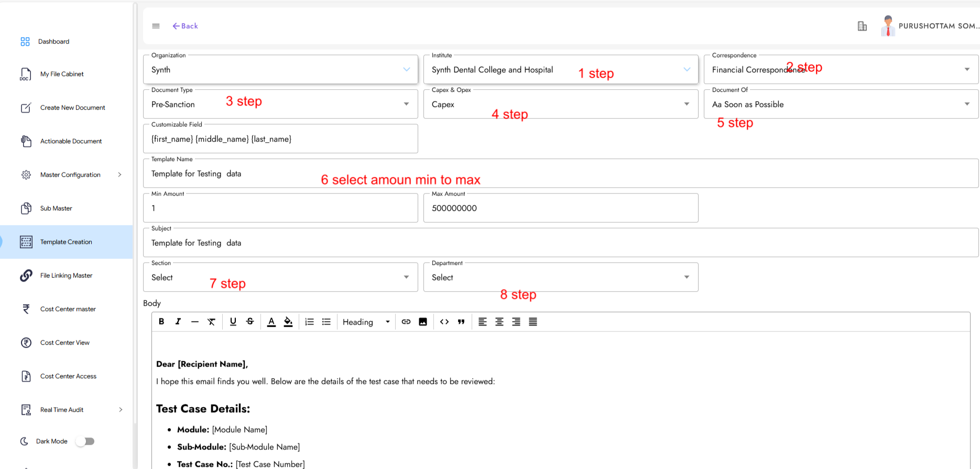Image resolution: width=980 pixels, height=469 pixels.
Task: Click the Master Configuration gear icon
Action: coord(26,175)
